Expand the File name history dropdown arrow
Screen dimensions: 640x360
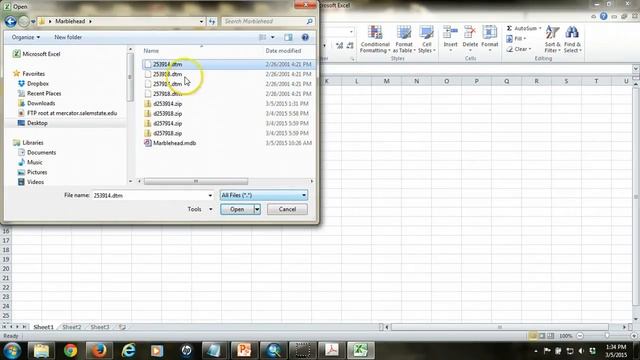click(210, 196)
